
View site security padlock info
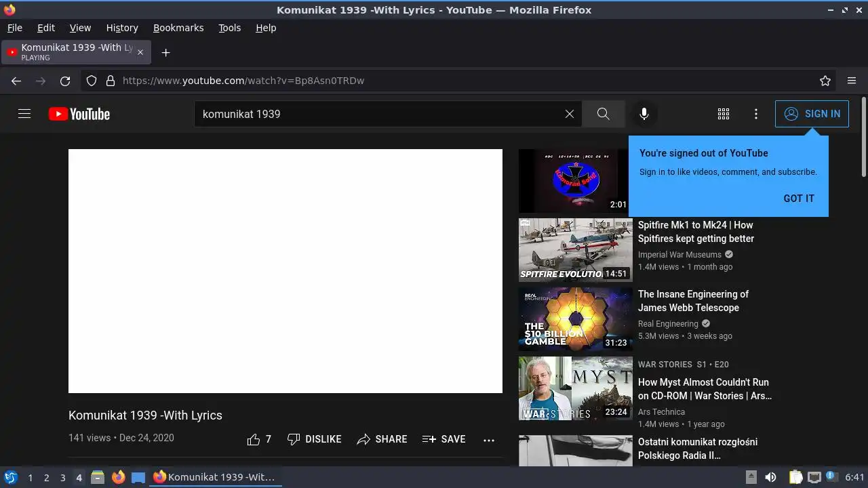point(111,81)
